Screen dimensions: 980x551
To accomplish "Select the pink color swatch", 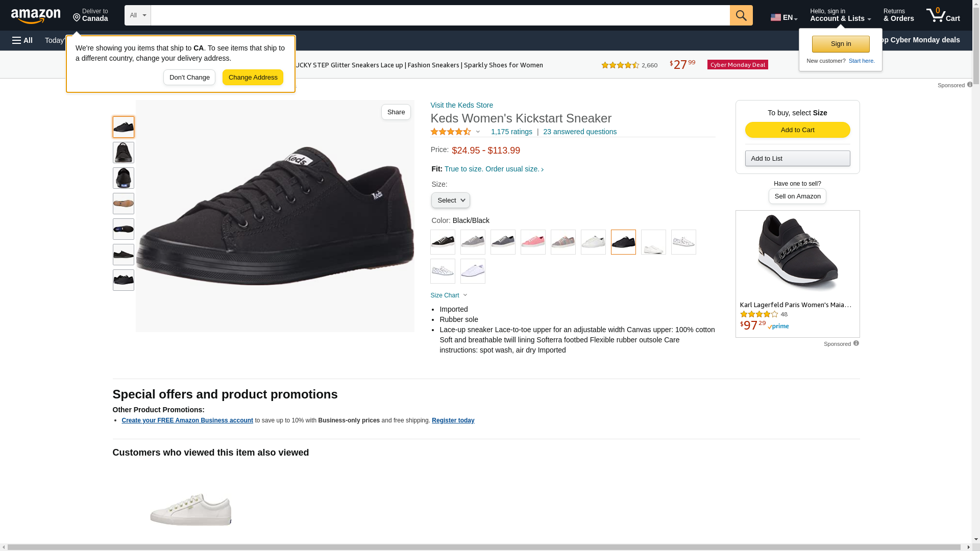I will point(533,242).
